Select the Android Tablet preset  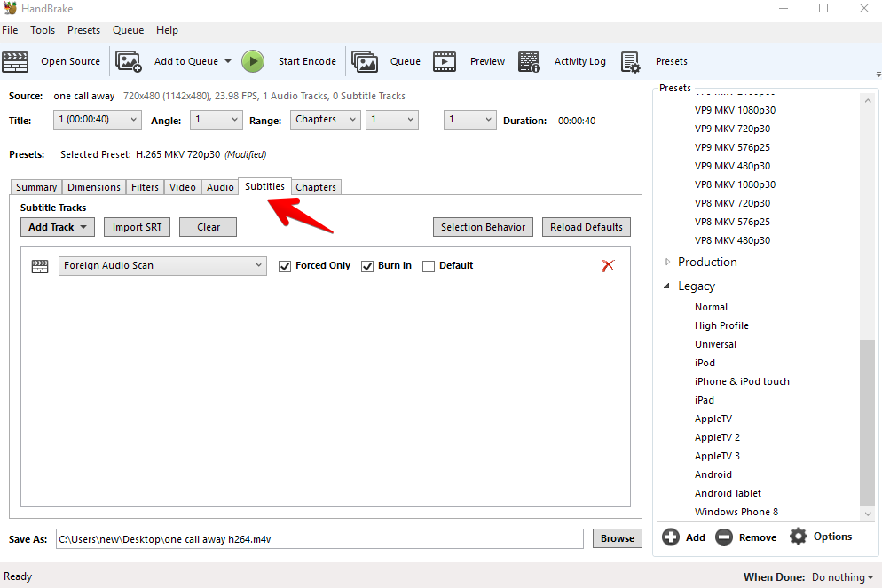click(728, 493)
